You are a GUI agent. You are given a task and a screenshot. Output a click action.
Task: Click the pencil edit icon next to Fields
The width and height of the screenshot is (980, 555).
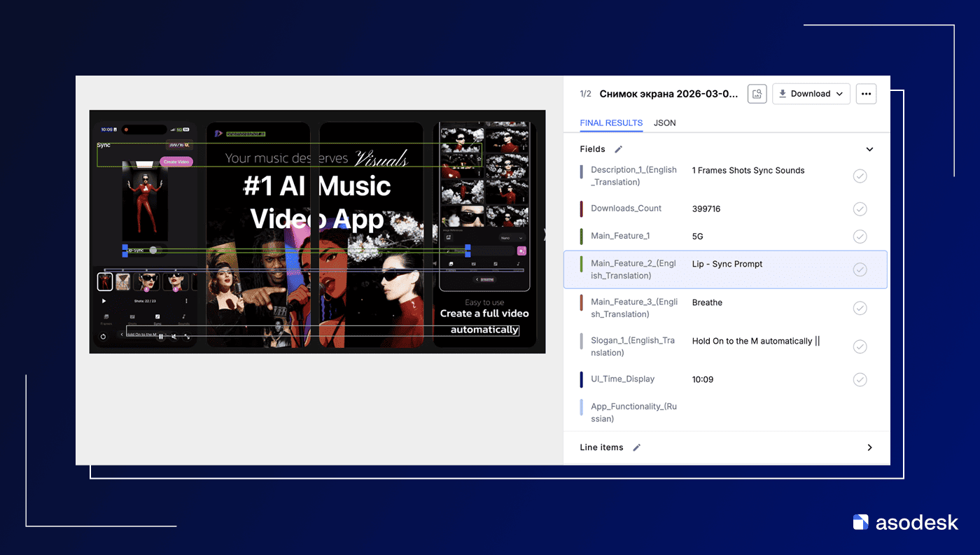pos(618,149)
